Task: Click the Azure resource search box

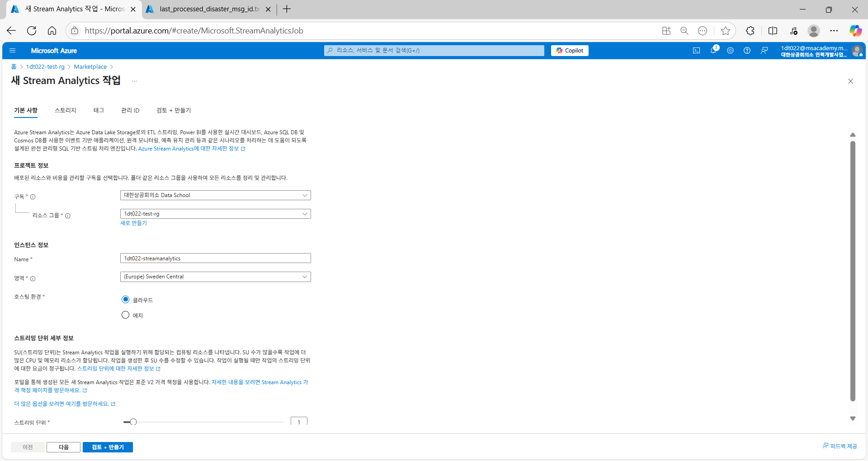Action: 434,51
